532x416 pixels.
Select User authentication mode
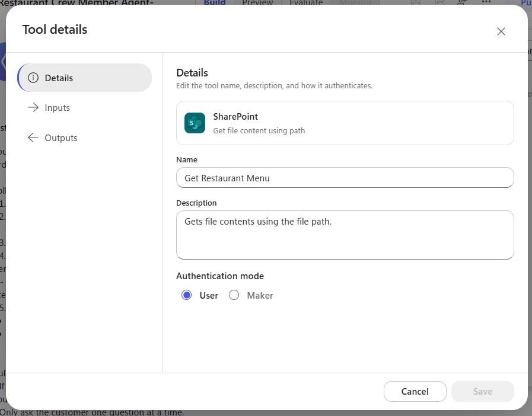[x=187, y=295]
